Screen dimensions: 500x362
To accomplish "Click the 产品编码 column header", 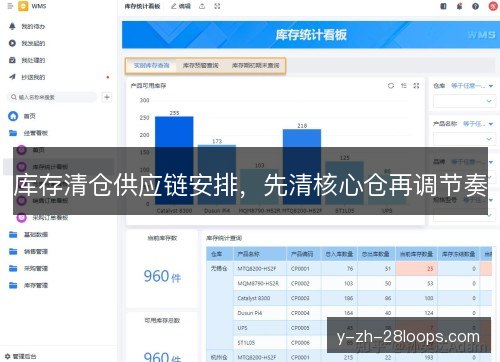I will [x=303, y=254].
